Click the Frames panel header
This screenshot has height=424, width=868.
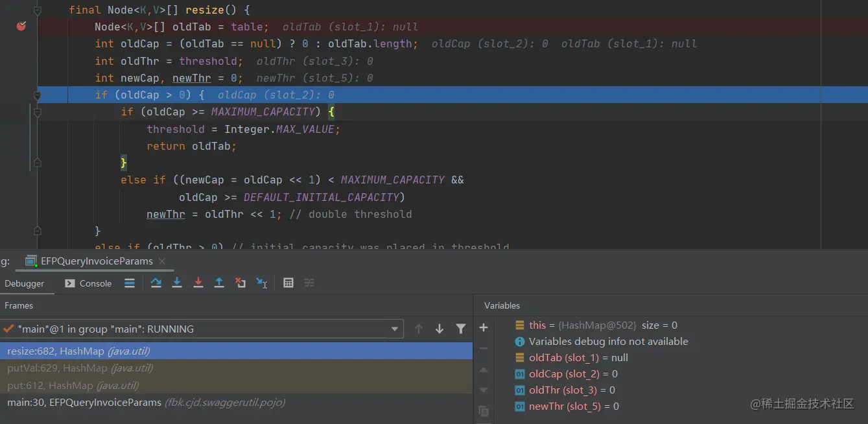point(19,305)
